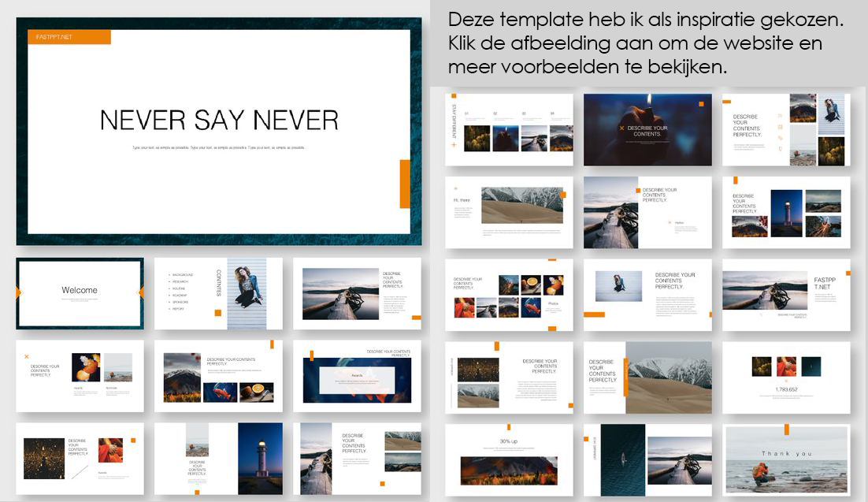
Task: Select lighthouse slide with three side photos
Action: click(x=786, y=213)
